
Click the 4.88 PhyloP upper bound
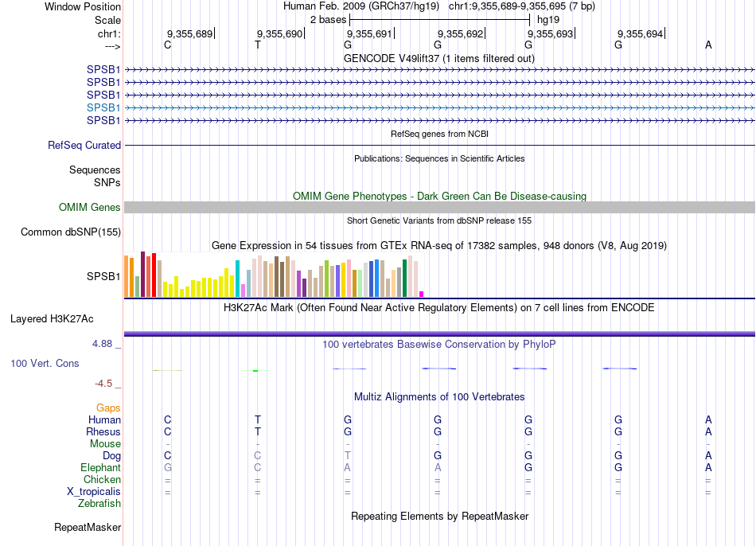tap(102, 344)
